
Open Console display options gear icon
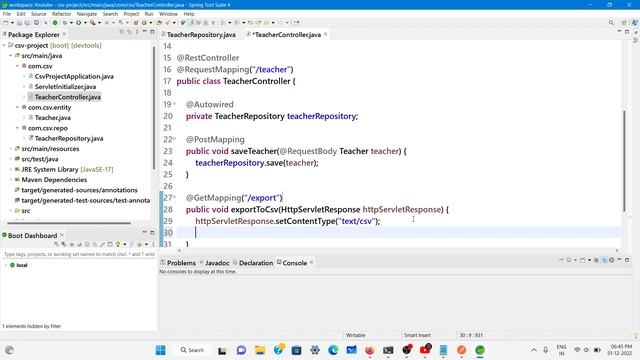[x=611, y=260]
